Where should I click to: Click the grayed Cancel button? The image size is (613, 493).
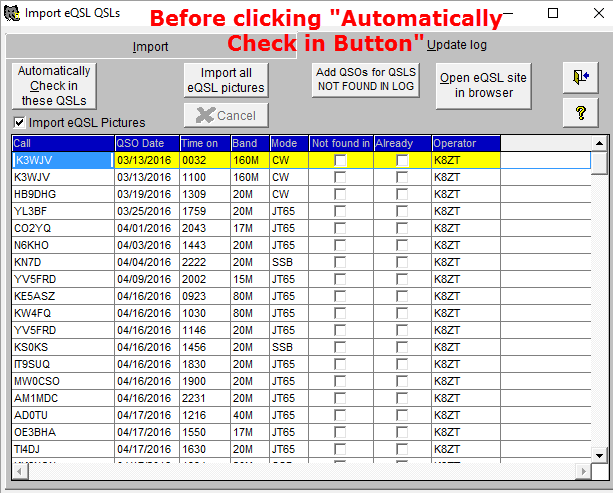click(226, 115)
